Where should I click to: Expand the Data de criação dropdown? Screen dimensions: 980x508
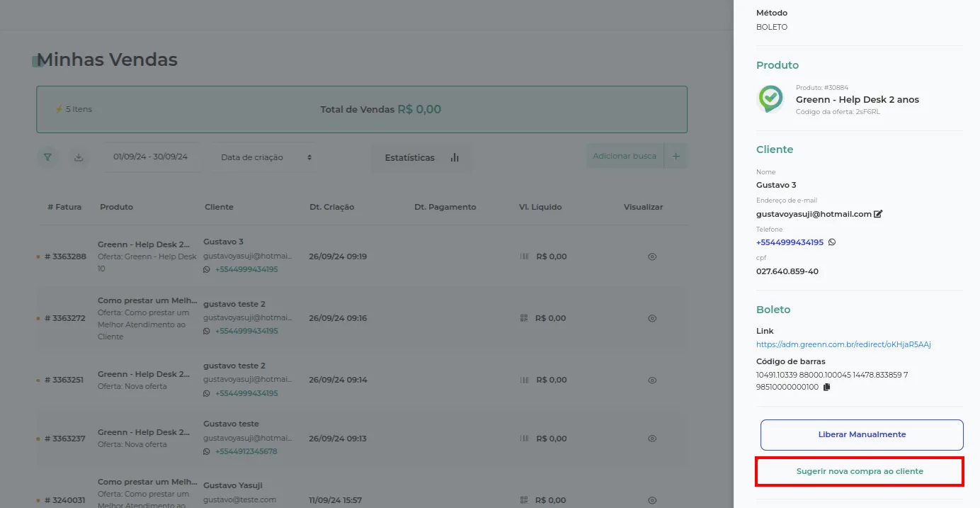coord(266,157)
